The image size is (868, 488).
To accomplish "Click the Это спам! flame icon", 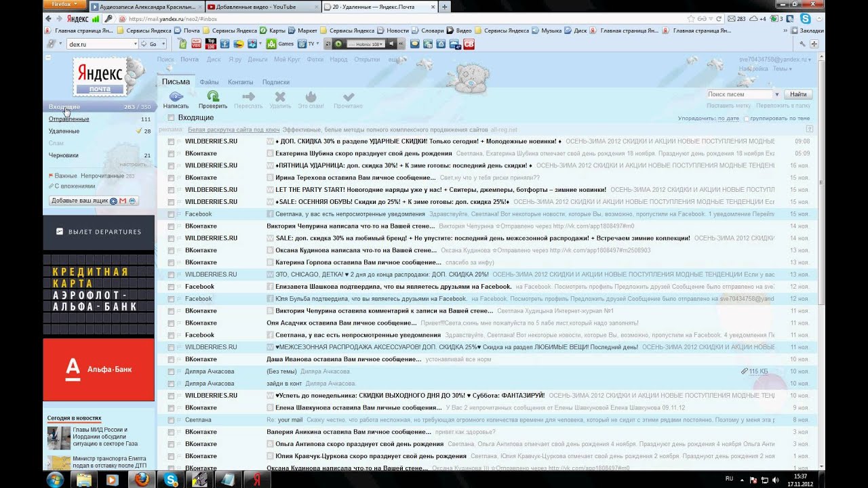I will 311,96.
